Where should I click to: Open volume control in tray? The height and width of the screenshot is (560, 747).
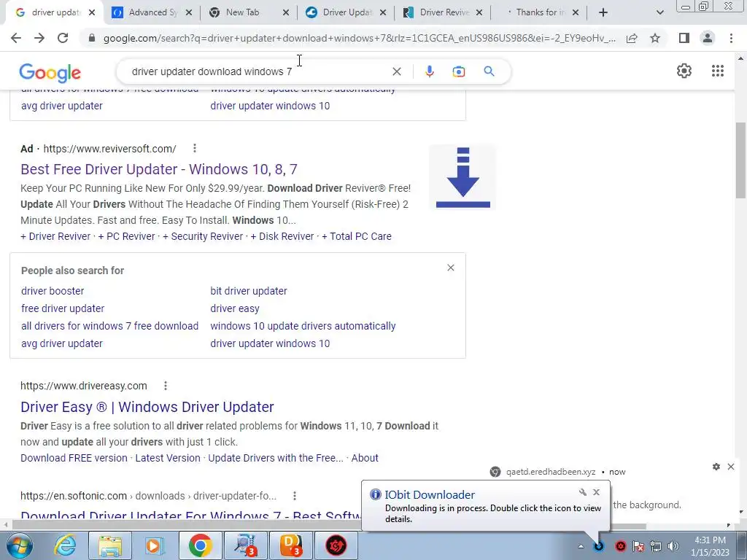pyautogui.click(x=673, y=546)
